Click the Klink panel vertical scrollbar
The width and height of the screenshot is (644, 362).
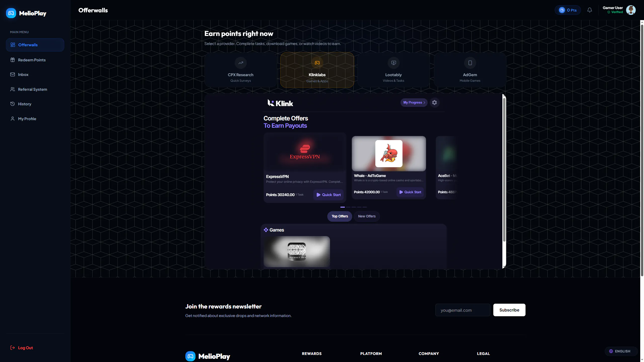click(x=504, y=170)
